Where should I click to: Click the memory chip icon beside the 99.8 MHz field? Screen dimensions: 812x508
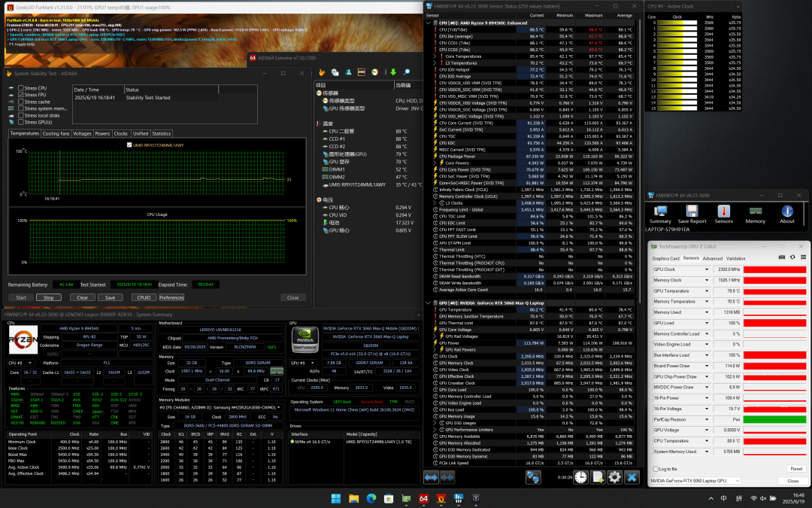277,371
